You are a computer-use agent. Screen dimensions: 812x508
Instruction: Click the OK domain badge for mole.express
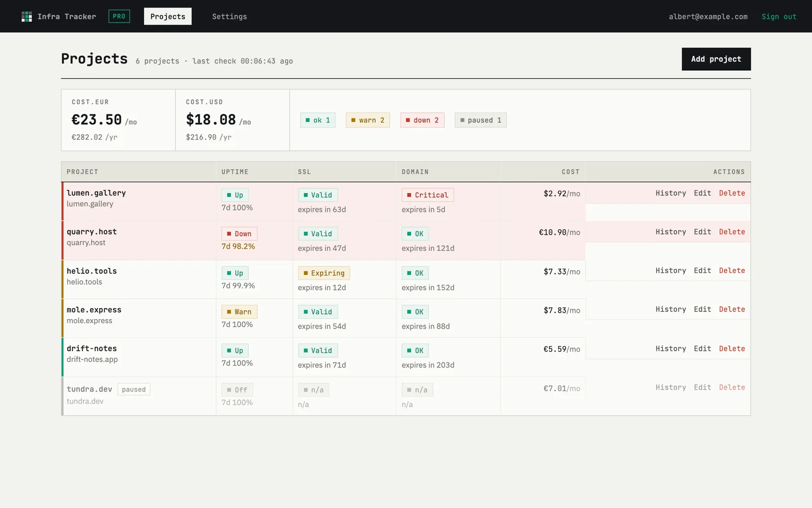pos(415,311)
